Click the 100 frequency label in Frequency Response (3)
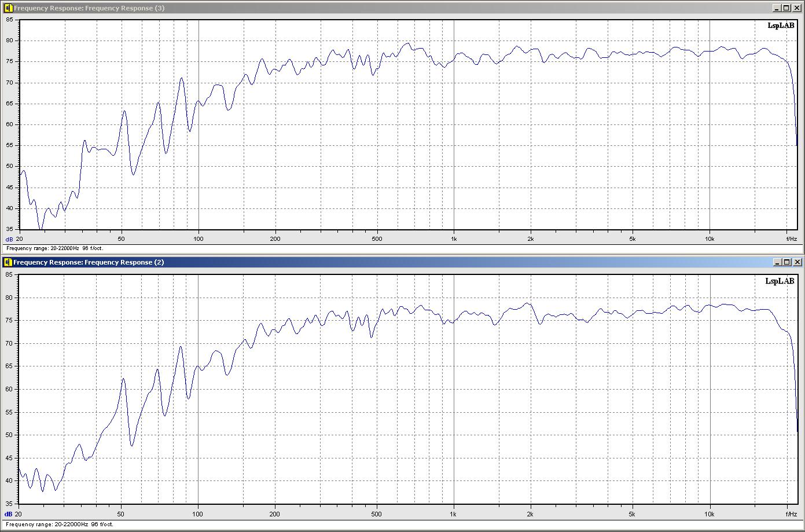This screenshot has height=532, width=805. point(198,239)
